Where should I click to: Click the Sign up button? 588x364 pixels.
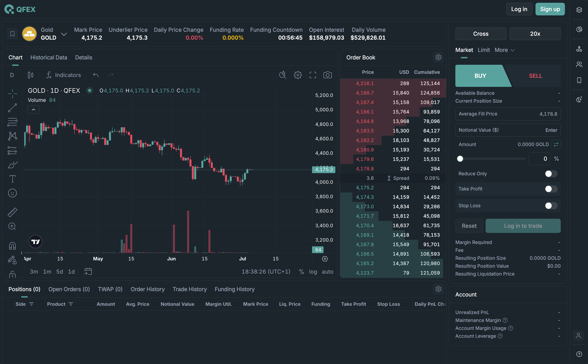[550, 9]
